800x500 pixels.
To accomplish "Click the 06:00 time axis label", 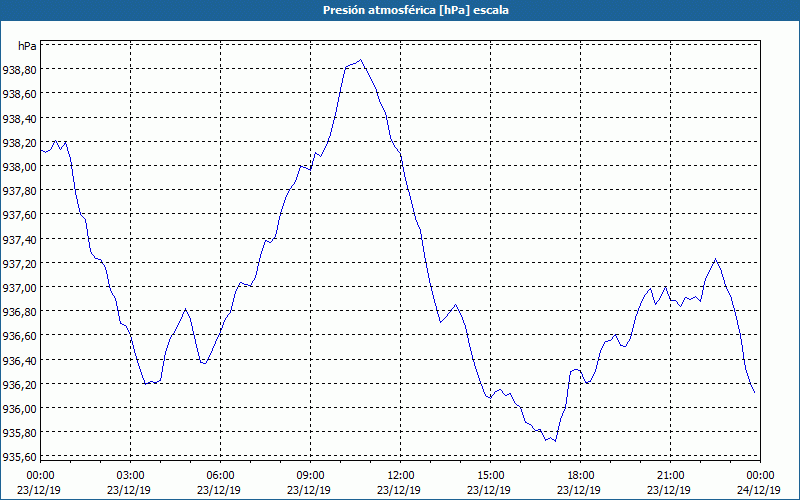I will pyautogui.click(x=220, y=476).
